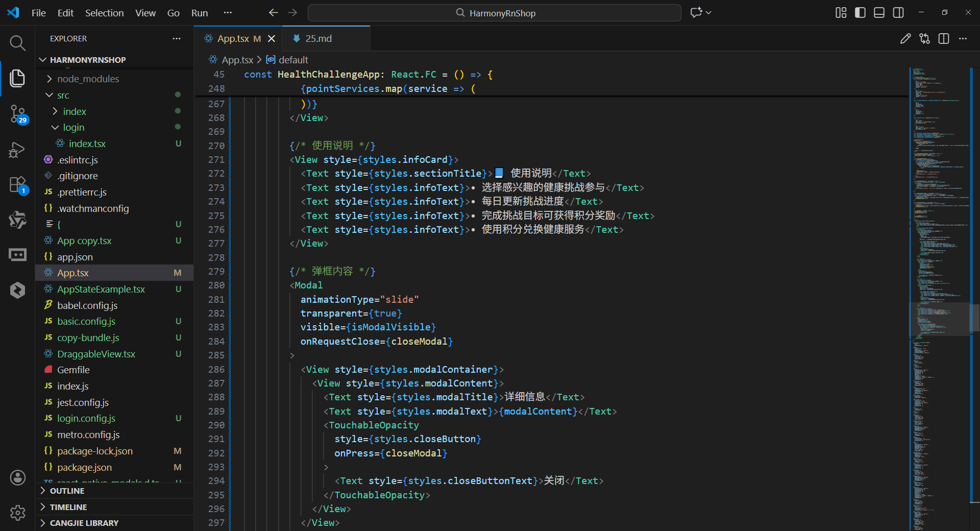980x531 pixels.
Task: Open the Search view in activity bar
Action: [x=17, y=43]
